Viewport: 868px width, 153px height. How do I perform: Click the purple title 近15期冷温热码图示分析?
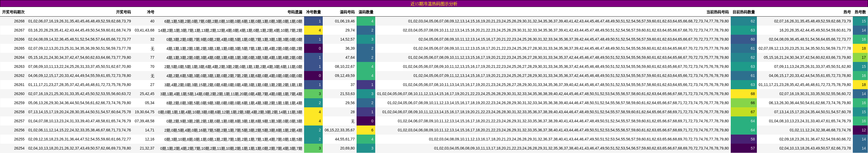pos(434,4)
